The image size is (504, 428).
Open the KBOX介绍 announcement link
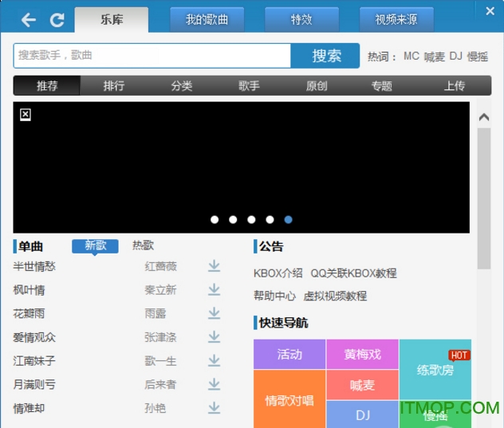click(278, 273)
